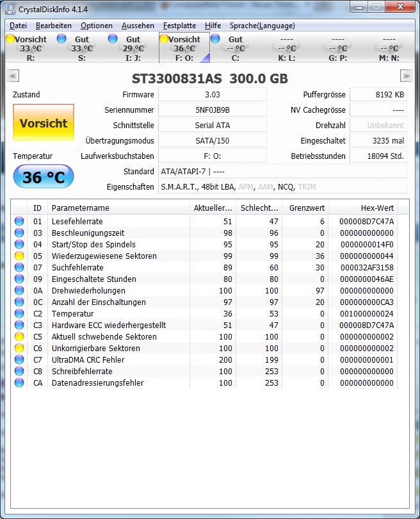Click hex value 000000000CA3
Viewport: 420px width, 519px height.
point(367,302)
